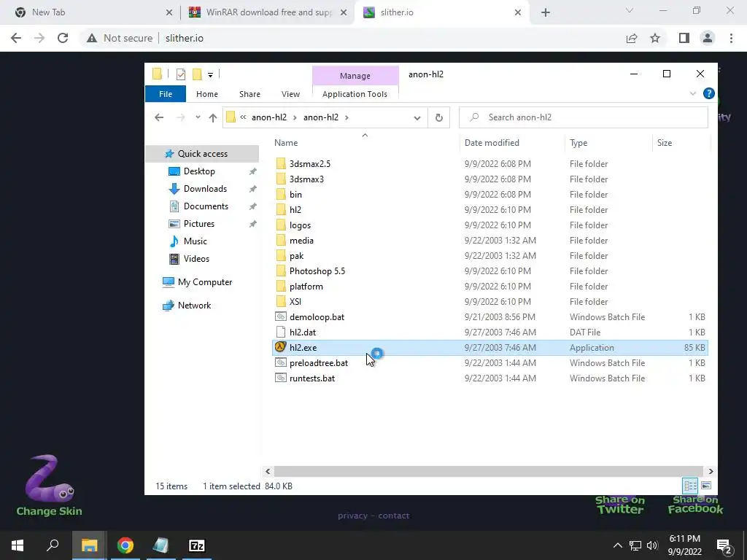Open Chrome three-dot menu
The width and height of the screenshot is (747, 560).
(731, 38)
